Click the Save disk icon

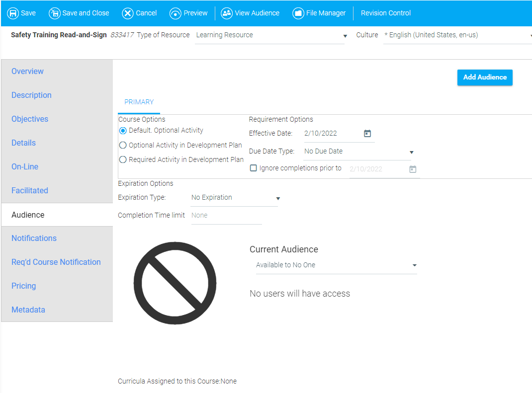13,13
